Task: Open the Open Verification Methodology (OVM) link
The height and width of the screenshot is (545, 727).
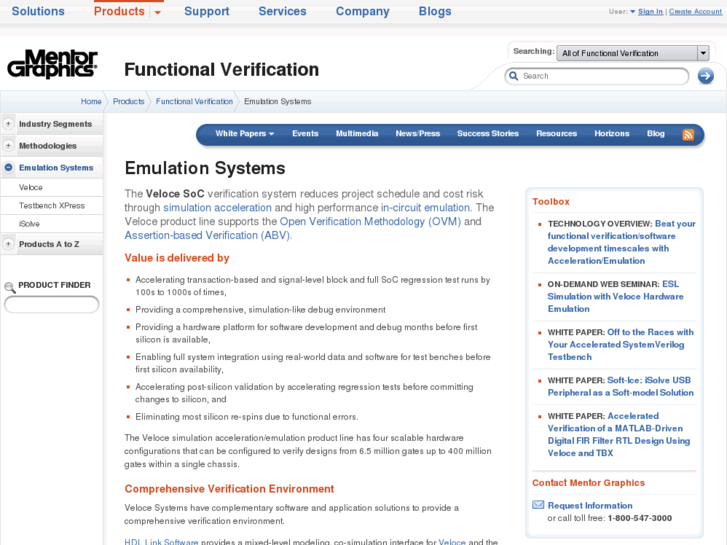Action: pos(370,221)
